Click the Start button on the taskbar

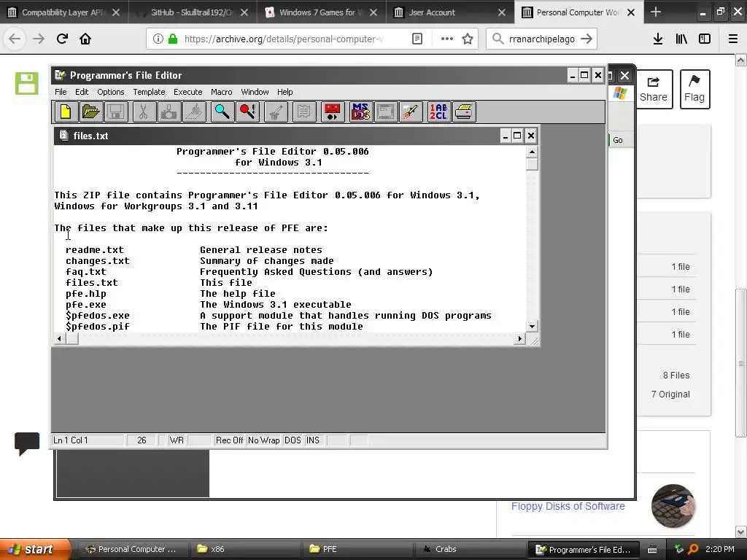35,549
